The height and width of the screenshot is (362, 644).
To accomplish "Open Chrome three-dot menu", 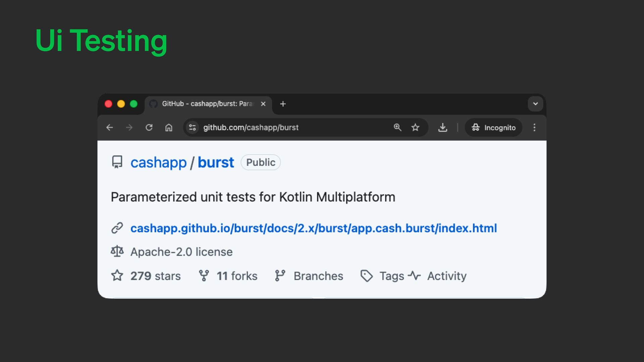I will tap(534, 127).
